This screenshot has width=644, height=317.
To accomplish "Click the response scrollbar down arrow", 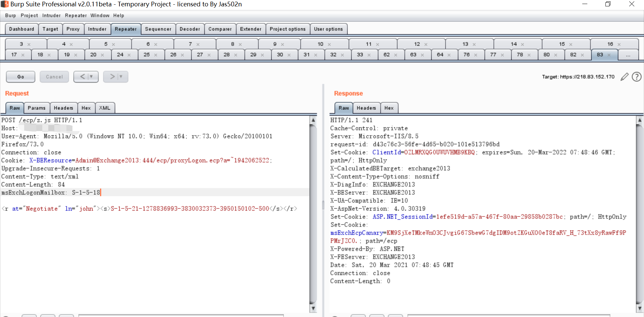I will coord(640,308).
